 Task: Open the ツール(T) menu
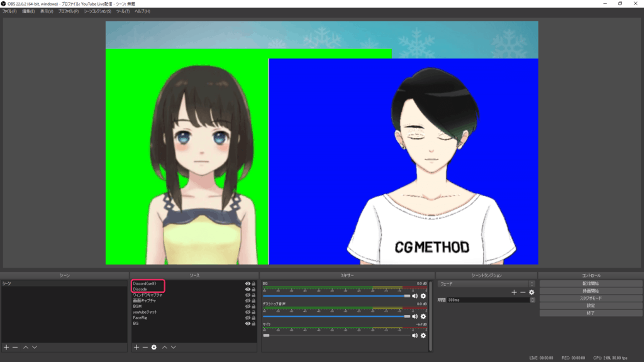pos(123,11)
